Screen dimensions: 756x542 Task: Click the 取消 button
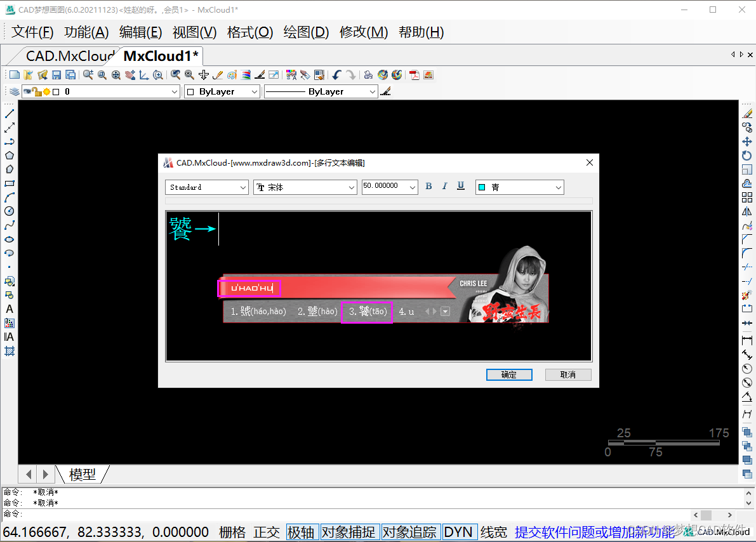coord(568,374)
